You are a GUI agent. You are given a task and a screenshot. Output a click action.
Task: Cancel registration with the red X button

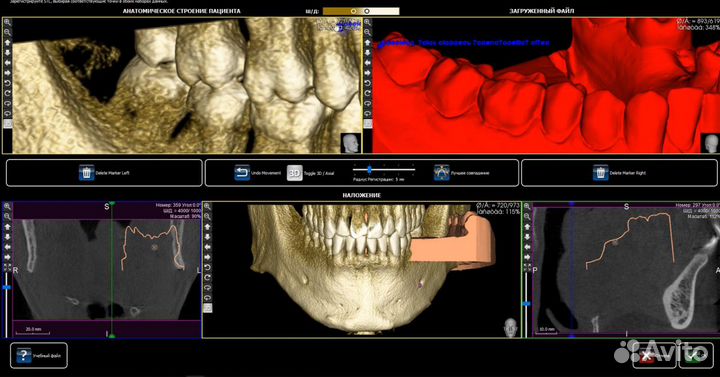click(654, 355)
